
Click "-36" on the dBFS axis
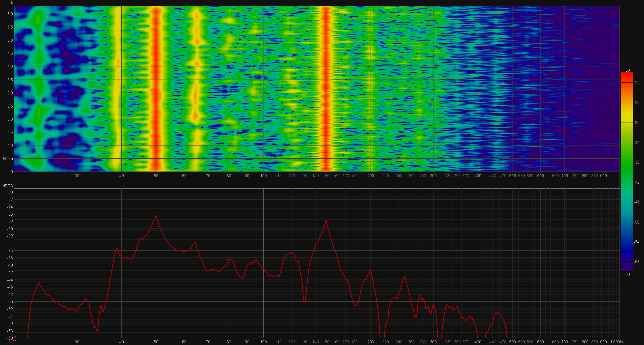[10, 250]
